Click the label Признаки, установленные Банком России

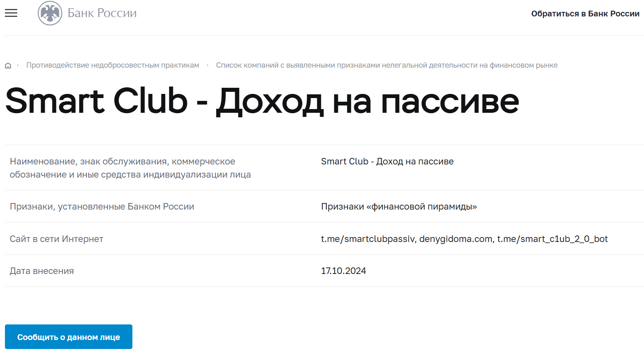point(102,206)
